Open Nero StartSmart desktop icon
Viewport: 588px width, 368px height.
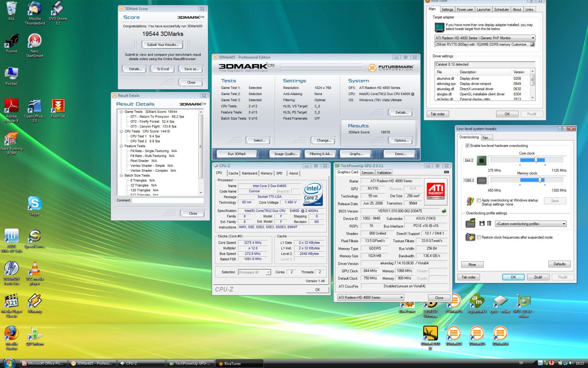click(35, 45)
